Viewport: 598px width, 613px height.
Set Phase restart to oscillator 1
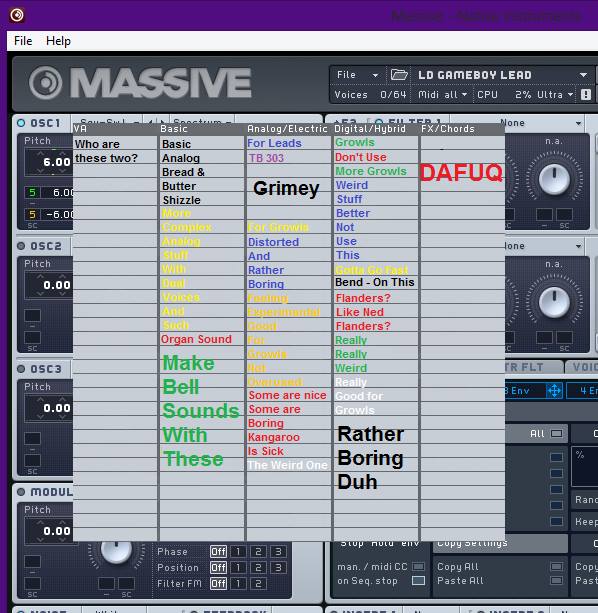pyautogui.click(x=238, y=552)
